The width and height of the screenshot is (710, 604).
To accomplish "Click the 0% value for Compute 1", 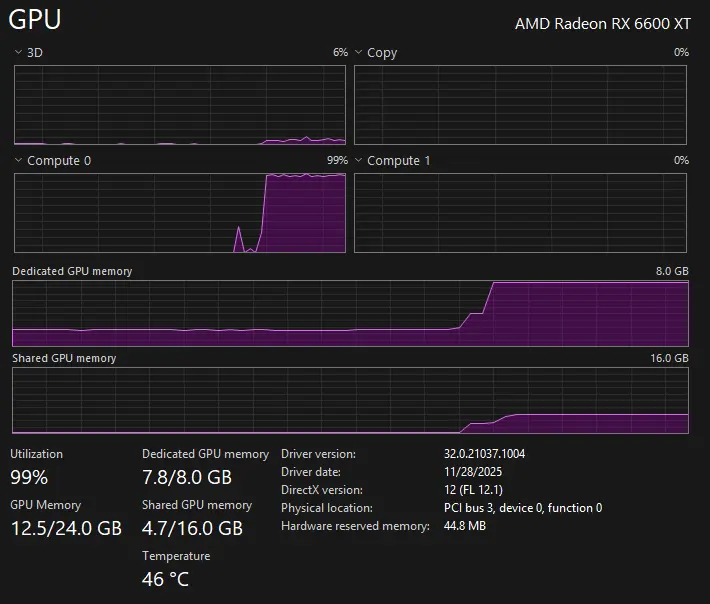I will tap(681, 160).
